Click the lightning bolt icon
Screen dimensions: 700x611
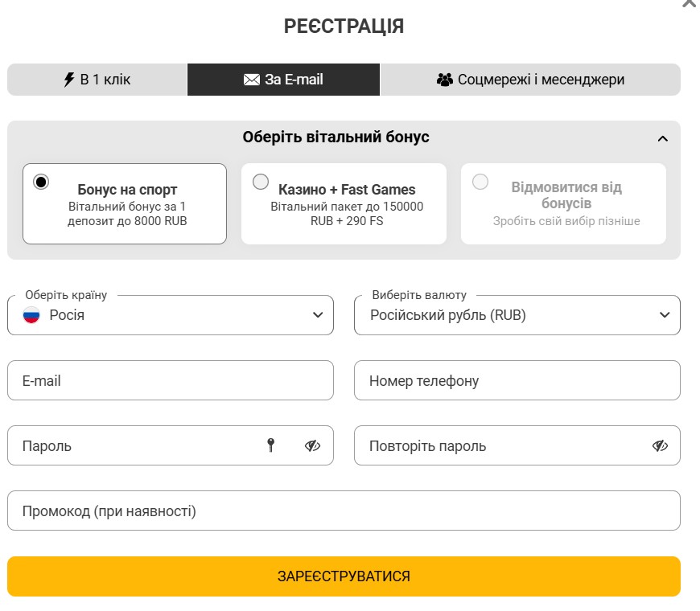click(69, 80)
